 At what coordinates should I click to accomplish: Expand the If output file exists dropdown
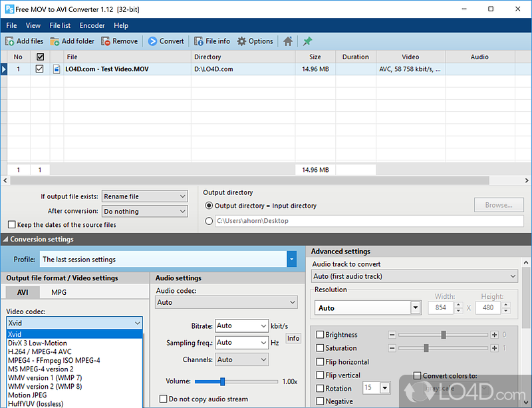pos(182,196)
